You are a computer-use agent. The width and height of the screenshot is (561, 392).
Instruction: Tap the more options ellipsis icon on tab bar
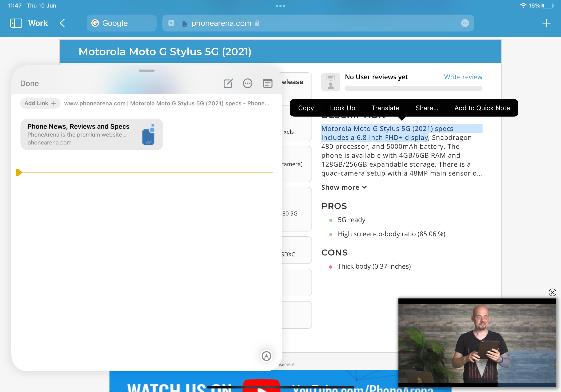(x=465, y=23)
